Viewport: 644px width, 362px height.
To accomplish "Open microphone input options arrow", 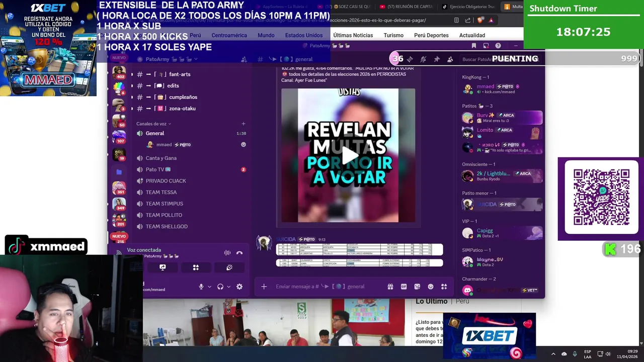I will pyautogui.click(x=209, y=287).
